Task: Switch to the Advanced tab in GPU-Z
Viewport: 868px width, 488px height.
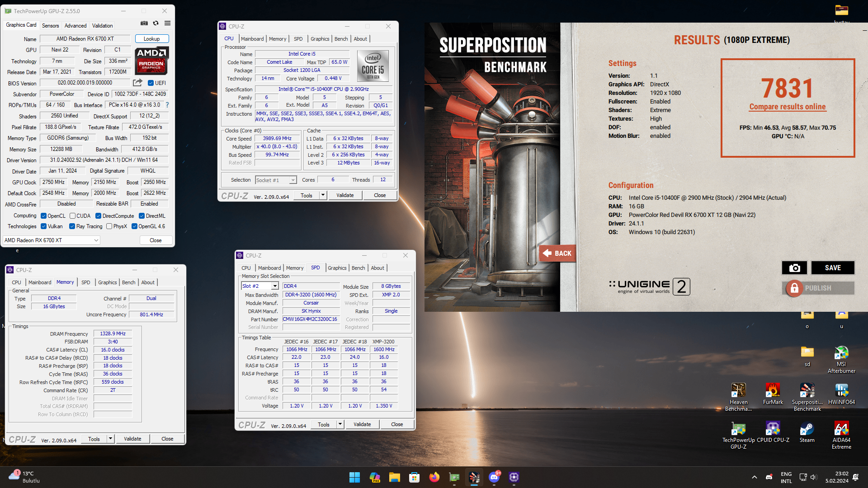Action: click(75, 26)
